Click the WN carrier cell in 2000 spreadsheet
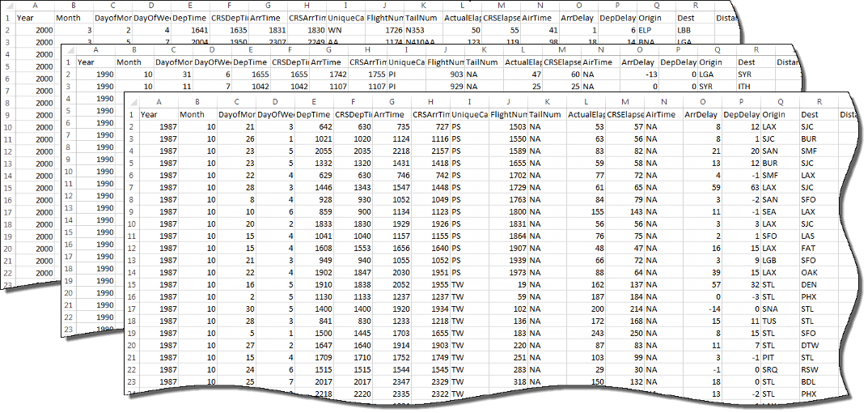The height and width of the screenshot is (413, 868). point(345,29)
